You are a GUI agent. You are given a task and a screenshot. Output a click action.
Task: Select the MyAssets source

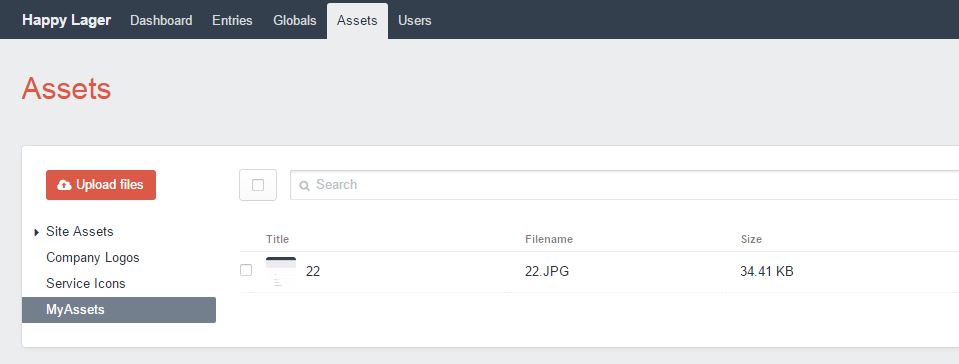click(x=119, y=310)
